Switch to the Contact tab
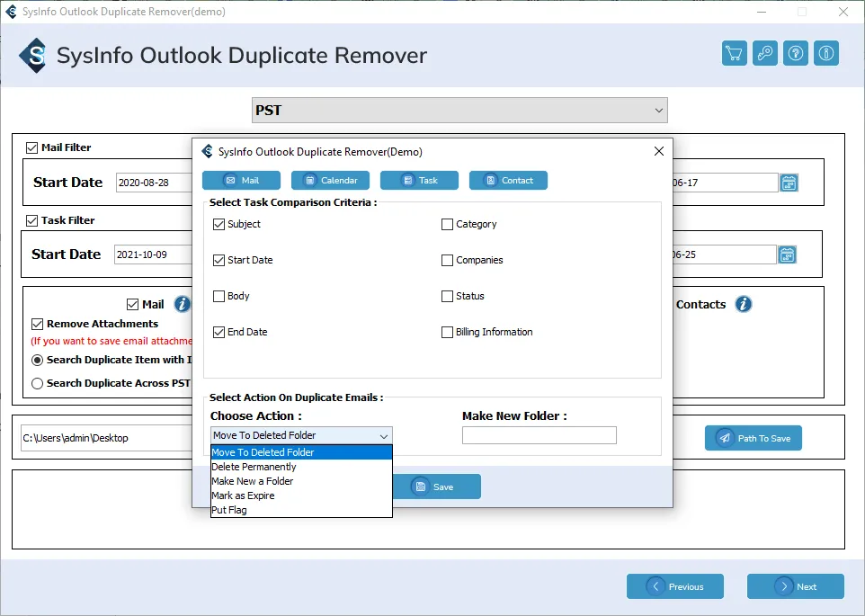865x616 pixels. click(508, 180)
